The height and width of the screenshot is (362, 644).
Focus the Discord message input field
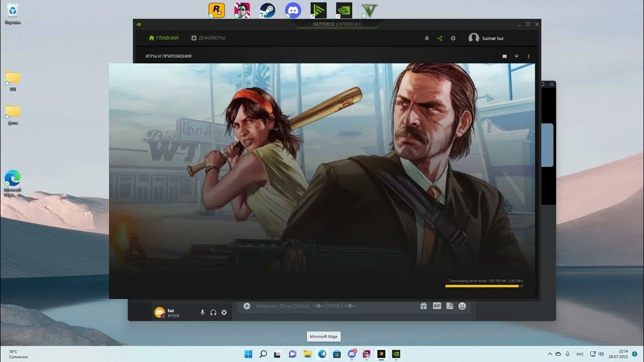pos(335,306)
